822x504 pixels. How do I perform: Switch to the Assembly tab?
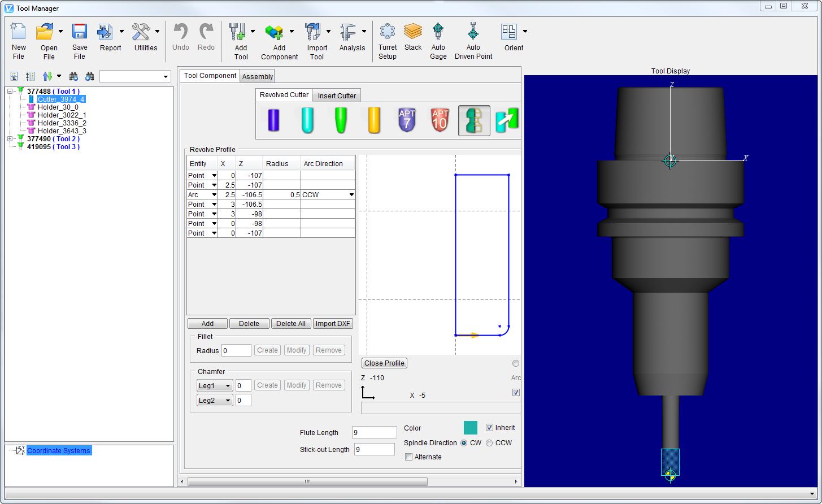[x=257, y=76]
